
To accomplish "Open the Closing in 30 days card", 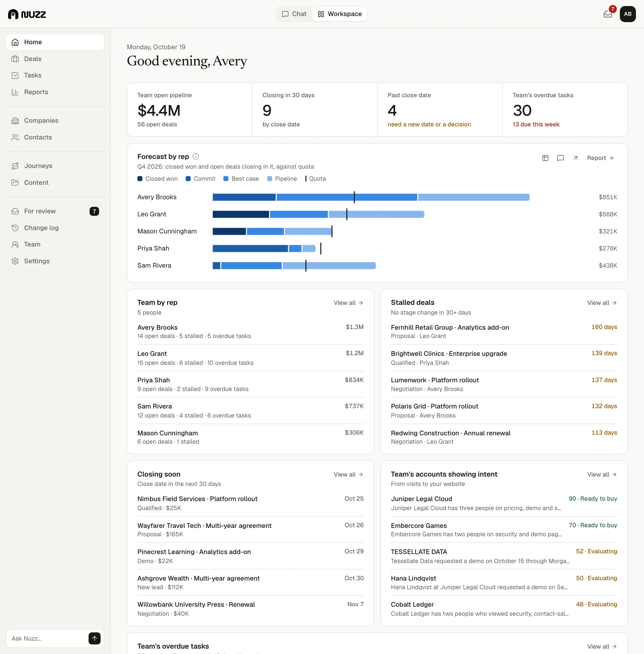I will click(315, 110).
